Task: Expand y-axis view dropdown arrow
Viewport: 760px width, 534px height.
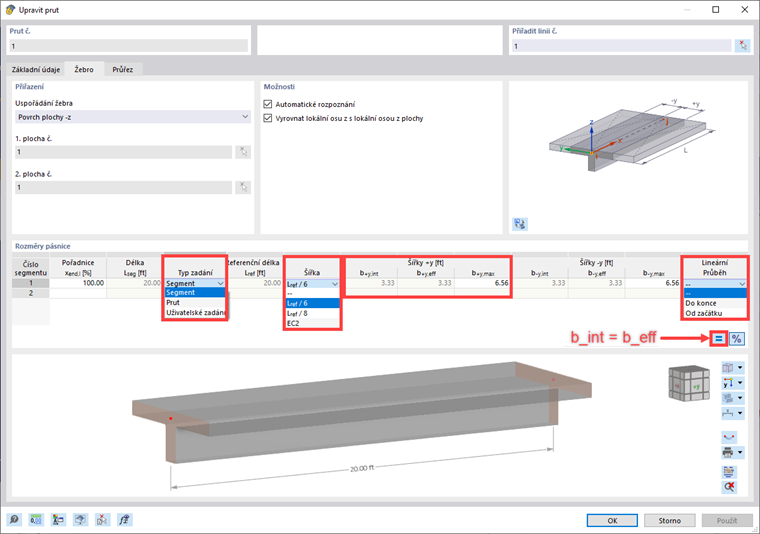Action: (740, 383)
